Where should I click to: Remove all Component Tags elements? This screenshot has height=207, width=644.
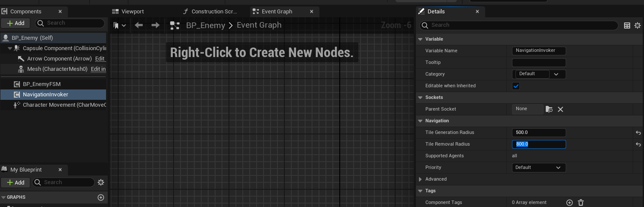[x=581, y=202]
